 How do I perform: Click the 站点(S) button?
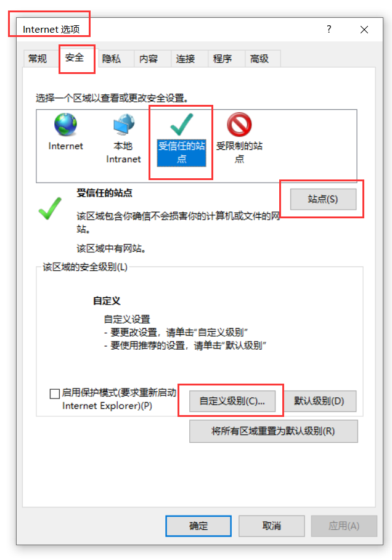point(323,199)
